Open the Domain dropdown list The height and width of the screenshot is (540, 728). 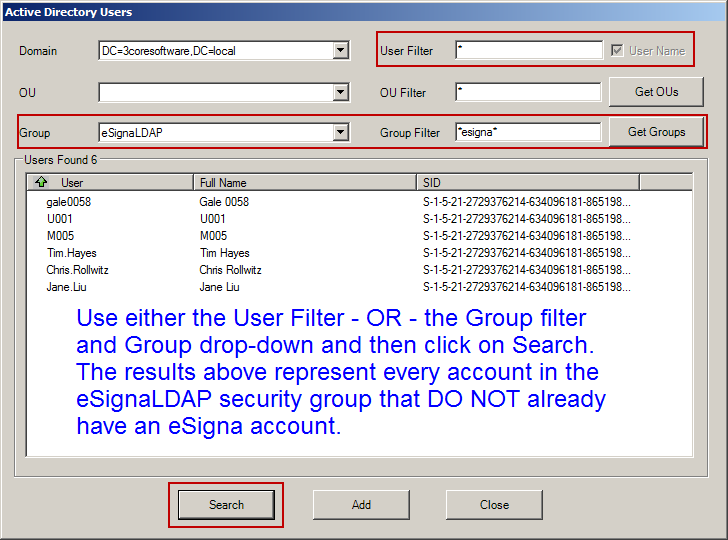point(341,50)
